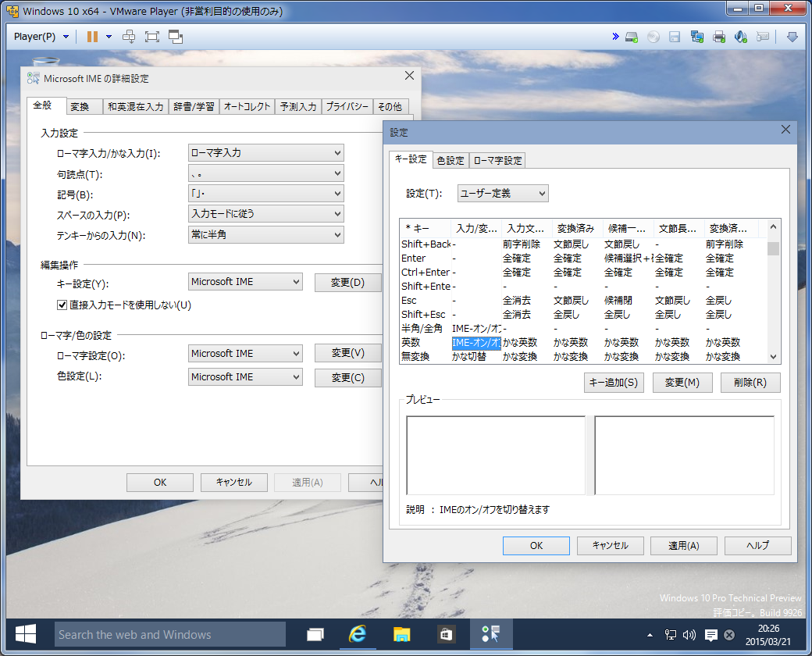Viewport: 812px width, 656px height.
Task: Open the Player(P) menu
Action: click(41, 37)
